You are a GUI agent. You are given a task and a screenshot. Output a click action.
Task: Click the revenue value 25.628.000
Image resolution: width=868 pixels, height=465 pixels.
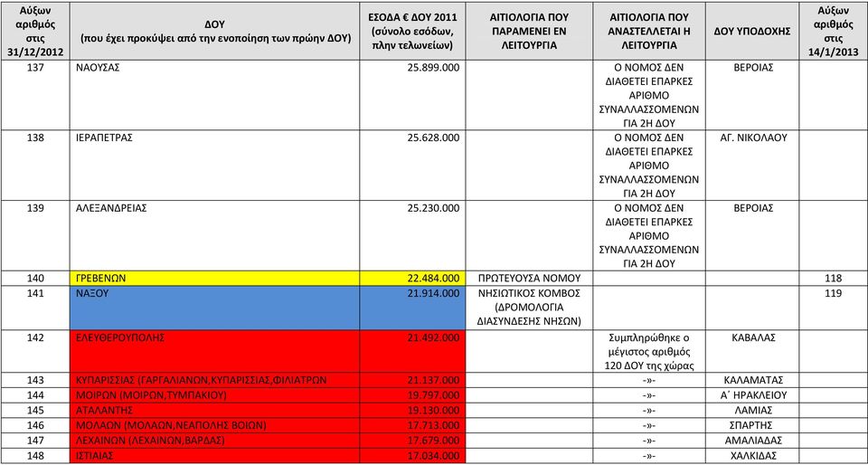(433, 138)
